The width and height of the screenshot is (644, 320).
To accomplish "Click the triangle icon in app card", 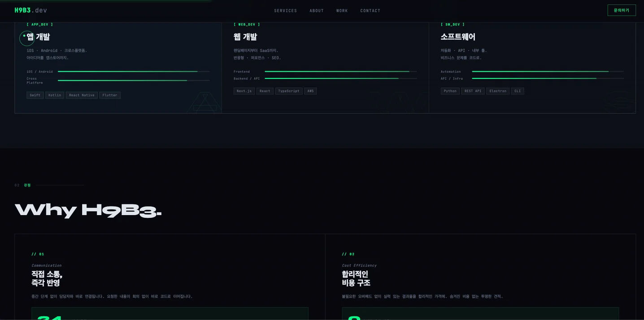I will pos(205,102).
